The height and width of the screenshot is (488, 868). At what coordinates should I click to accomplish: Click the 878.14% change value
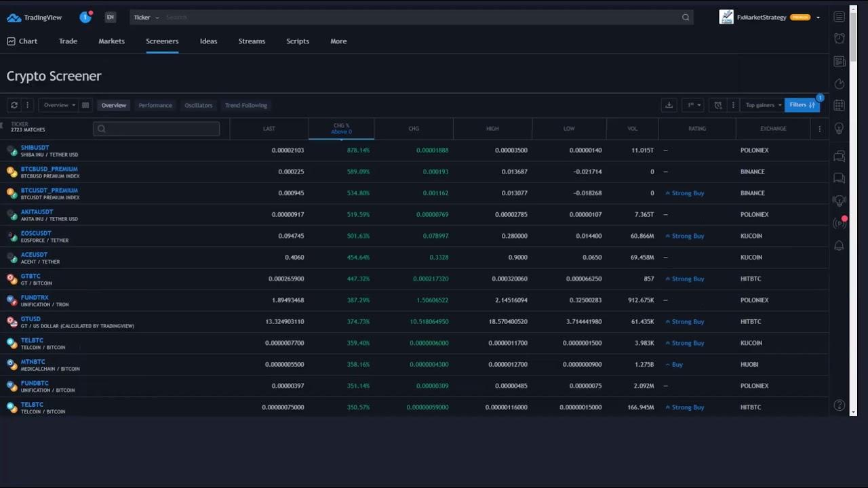(358, 150)
